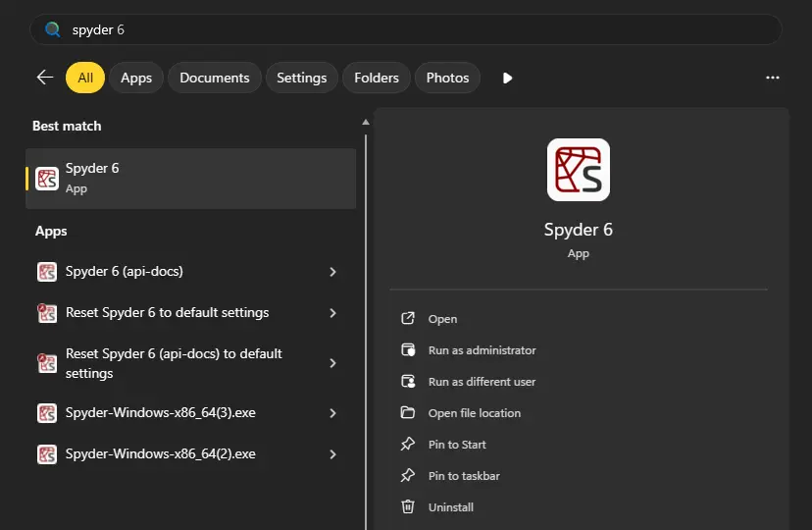Open the three-dot options menu
Image resolution: width=812 pixels, height=530 pixels.
(x=773, y=78)
